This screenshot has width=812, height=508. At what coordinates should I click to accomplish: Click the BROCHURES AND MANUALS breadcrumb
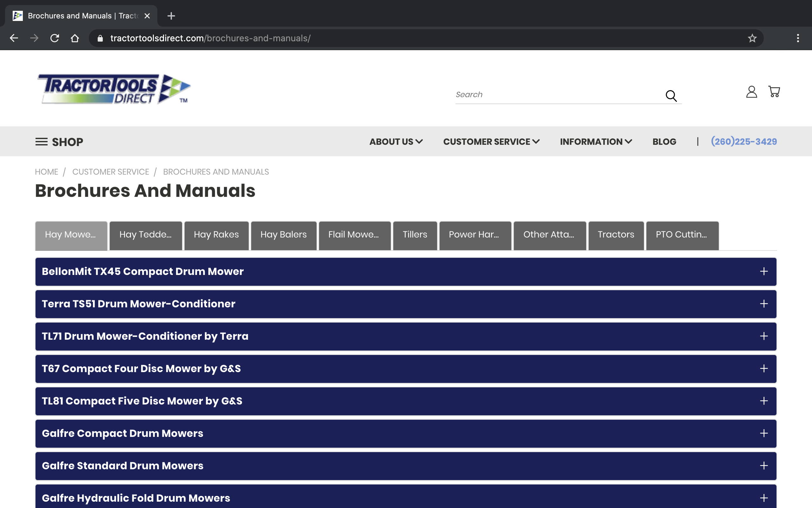(x=216, y=172)
